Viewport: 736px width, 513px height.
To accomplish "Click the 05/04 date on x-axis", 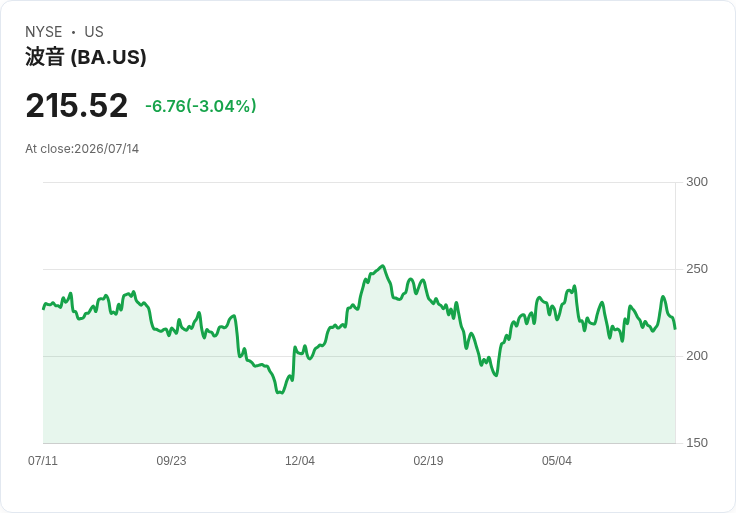I will click(557, 460).
